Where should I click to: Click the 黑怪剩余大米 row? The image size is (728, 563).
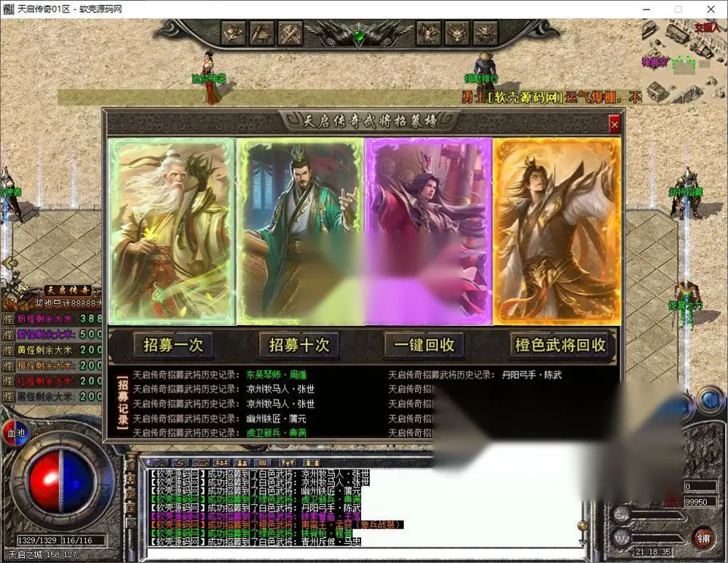tap(52, 396)
